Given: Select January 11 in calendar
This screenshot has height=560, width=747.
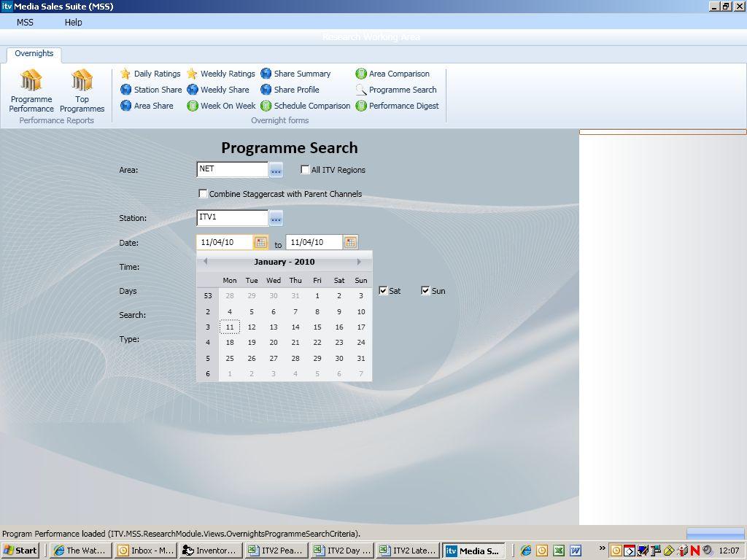Looking at the screenshot, I should (x=230, y=327).
